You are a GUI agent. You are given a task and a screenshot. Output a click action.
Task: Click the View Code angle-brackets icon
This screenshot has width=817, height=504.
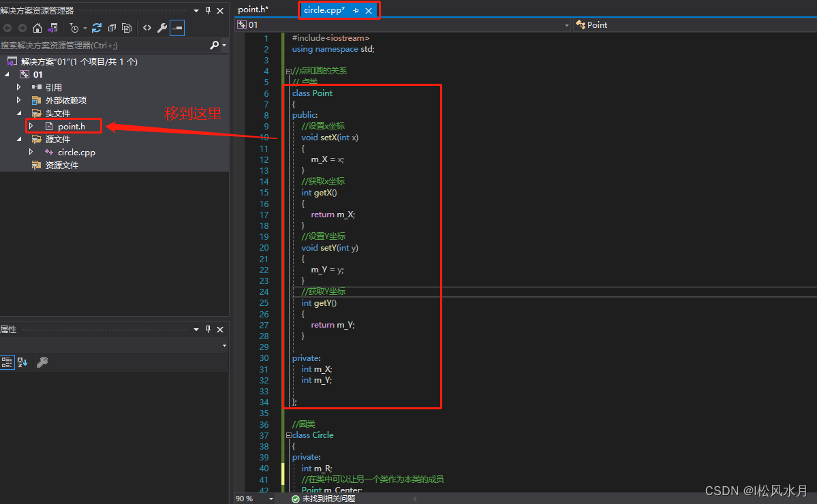pos(147,28)
